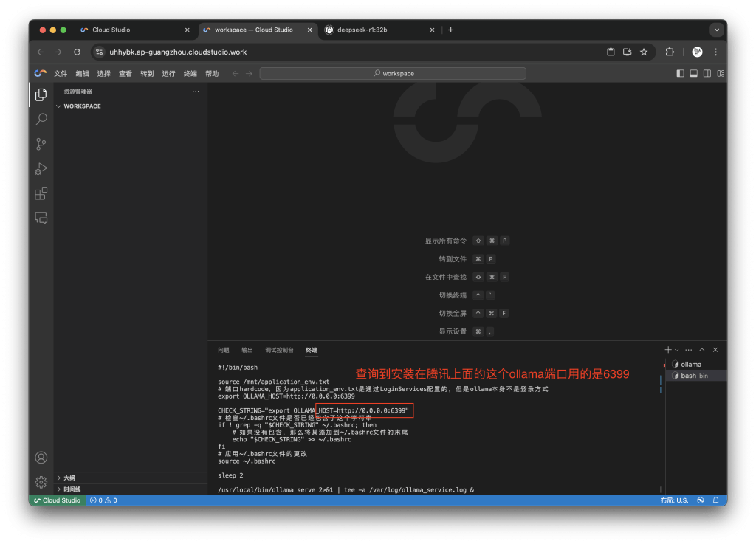Open the Source Control branch icon
This screenshot has height=544, width=756.
click(x=41, y=144)
